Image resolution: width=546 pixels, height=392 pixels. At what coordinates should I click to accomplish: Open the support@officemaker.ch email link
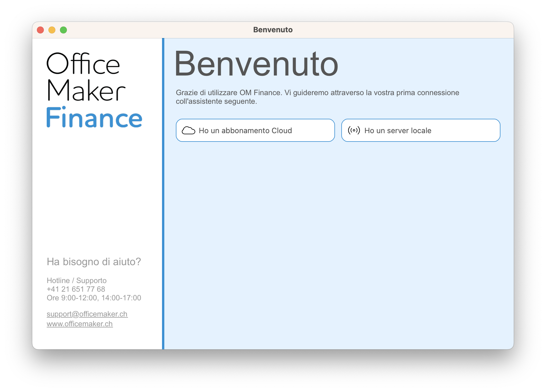87,314
